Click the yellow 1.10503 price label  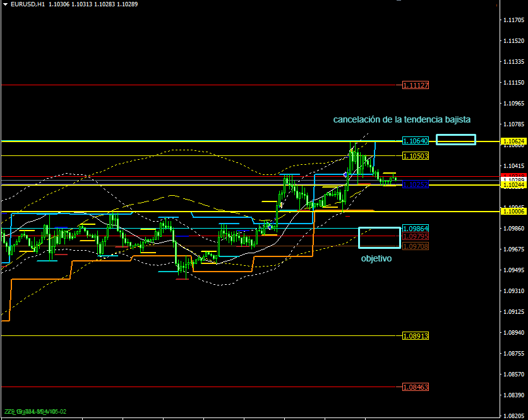tap(415, 155)
